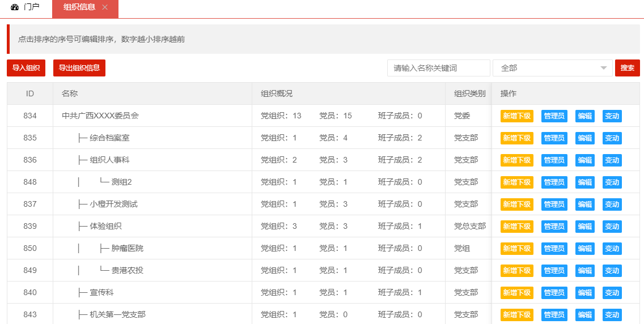Click 新增下级 for 小橙开发测试 row
This screenshot has width=644, height=324.
(x=516, y=204)
